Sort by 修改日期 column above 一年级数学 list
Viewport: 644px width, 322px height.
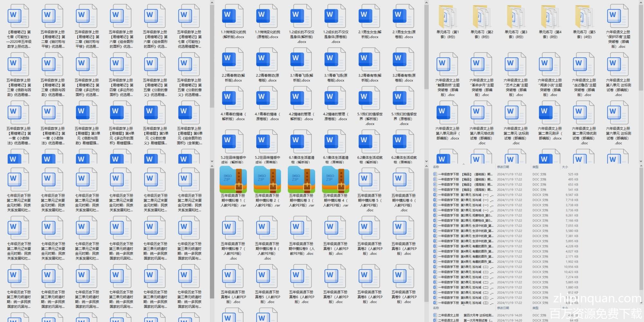tap(503, 167)
